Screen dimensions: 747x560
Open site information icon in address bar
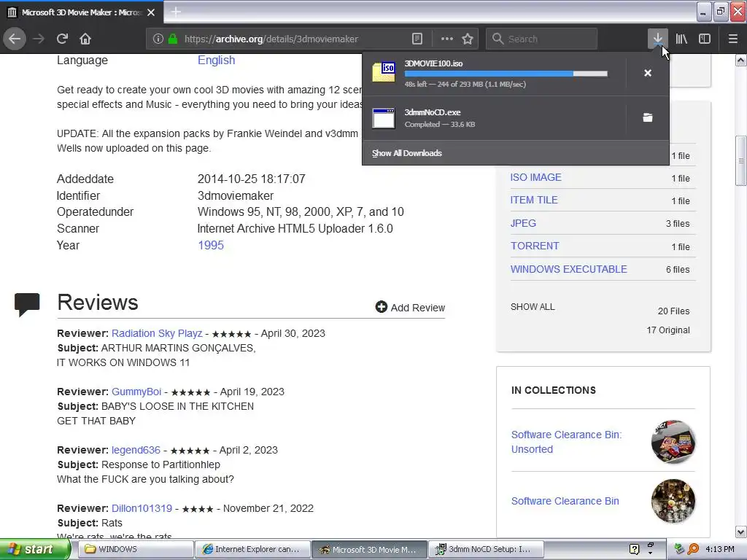tap(158, 39)
